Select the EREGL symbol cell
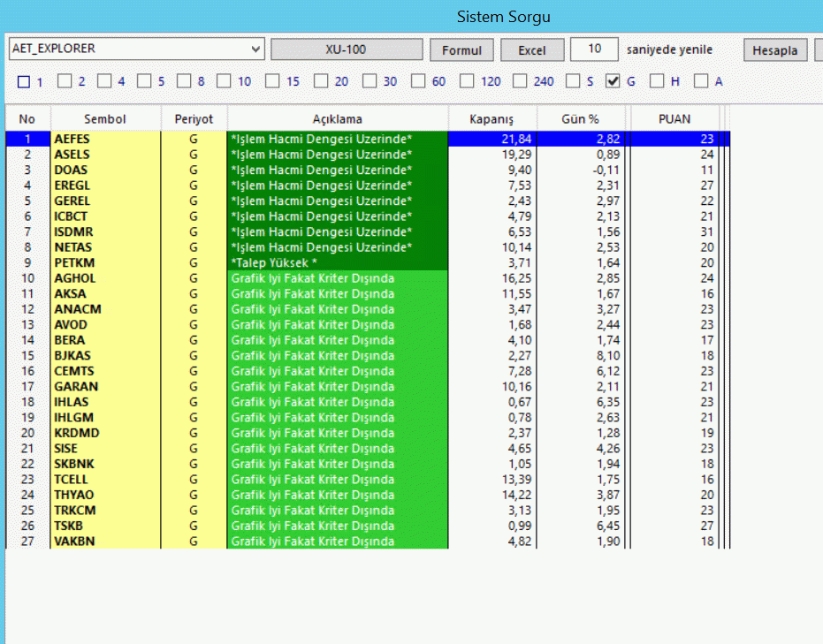 pos(105,186)
